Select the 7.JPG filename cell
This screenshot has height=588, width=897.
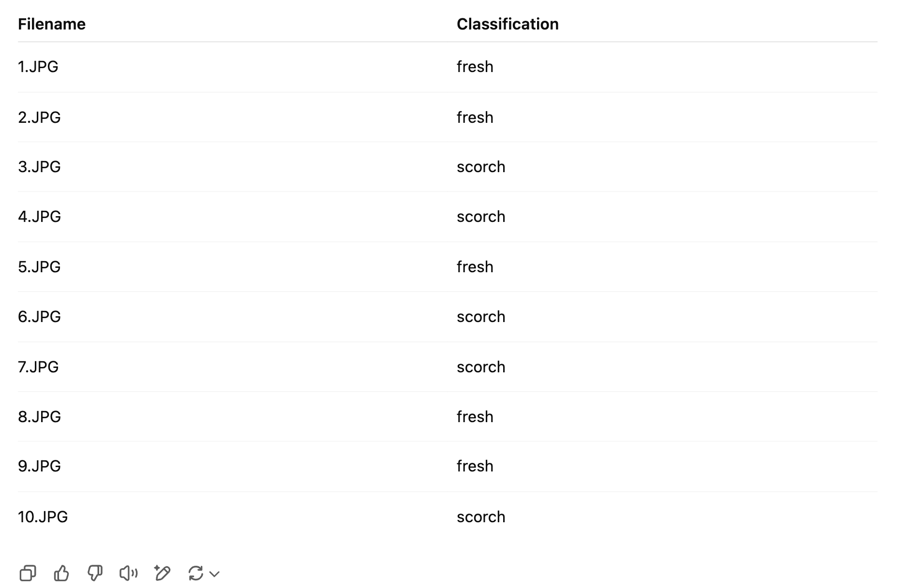click(x=38, y=367)
